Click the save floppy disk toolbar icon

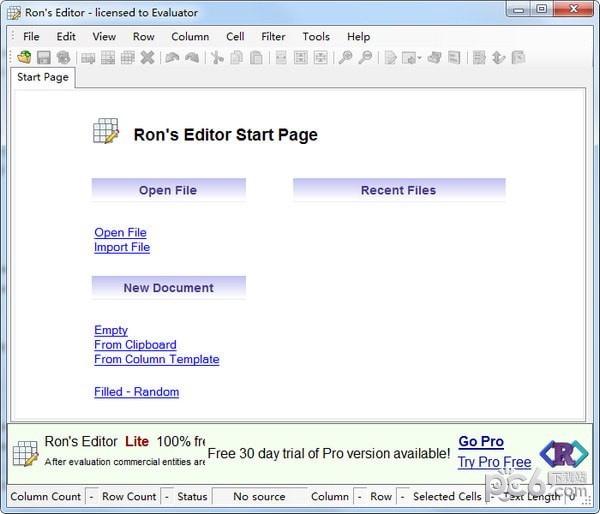point(44,58)
